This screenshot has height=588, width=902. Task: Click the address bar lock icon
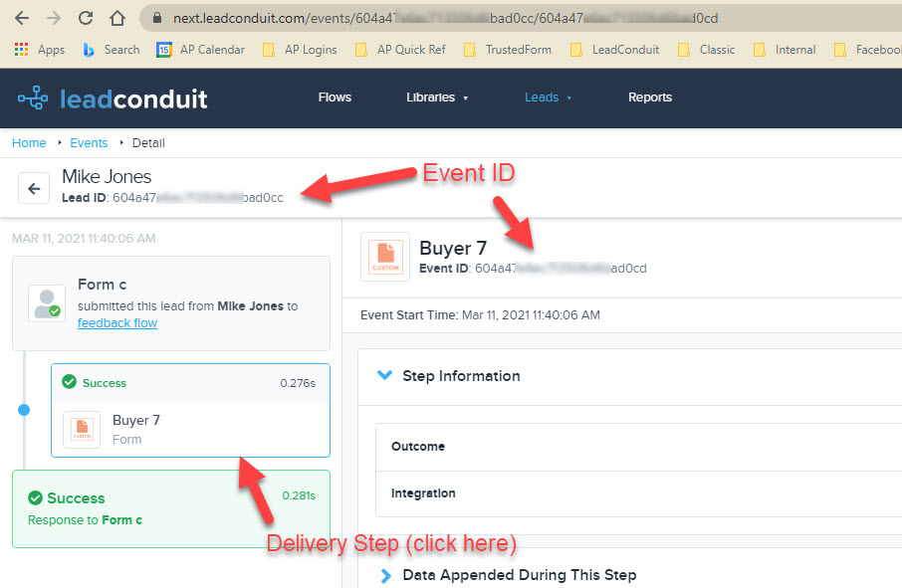click(x=156, y=18)
